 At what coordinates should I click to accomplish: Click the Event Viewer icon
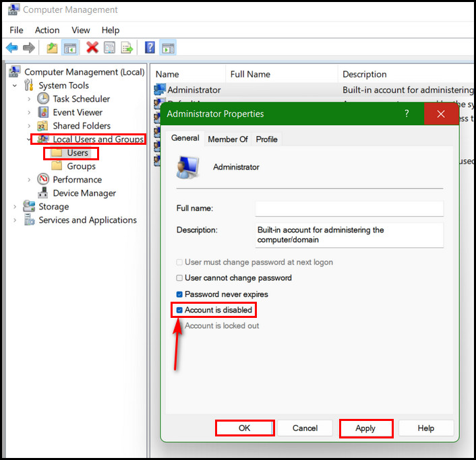tap(43, 112)
